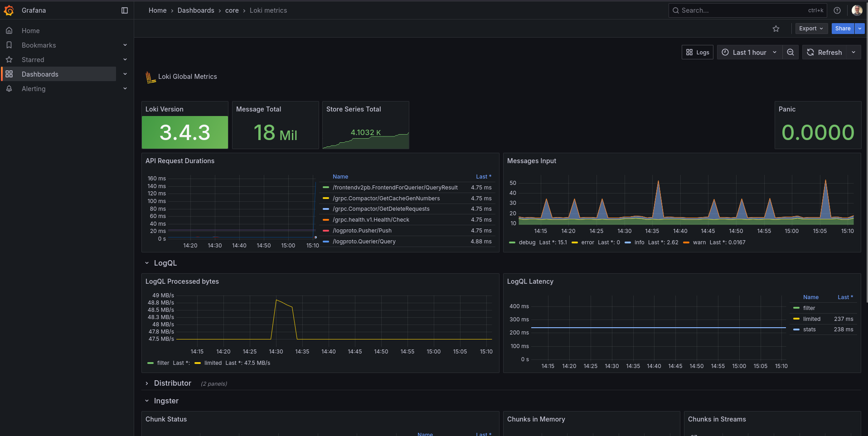
Task: Open the API Request Durations panel title
Action: [x=180, y=161]
